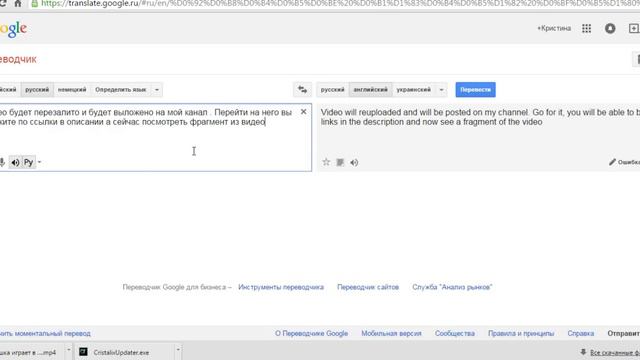Select немецкий as source language
This screenshot has width=640, height=360.
(x=72, y=89)
